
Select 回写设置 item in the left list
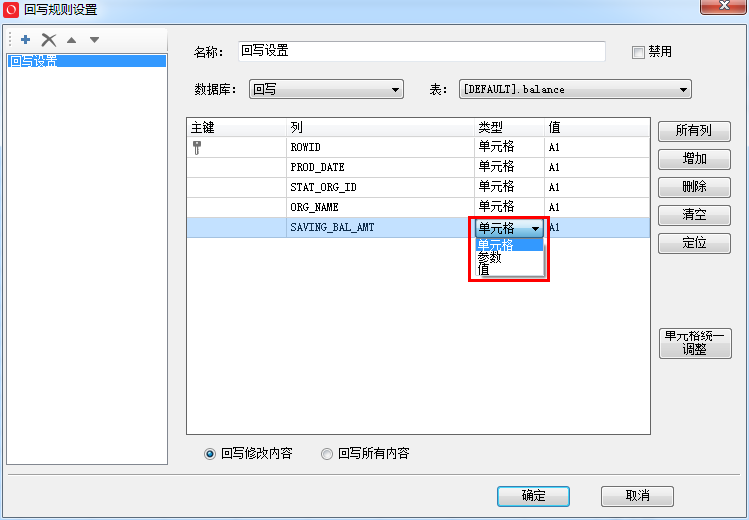[87, 61]
